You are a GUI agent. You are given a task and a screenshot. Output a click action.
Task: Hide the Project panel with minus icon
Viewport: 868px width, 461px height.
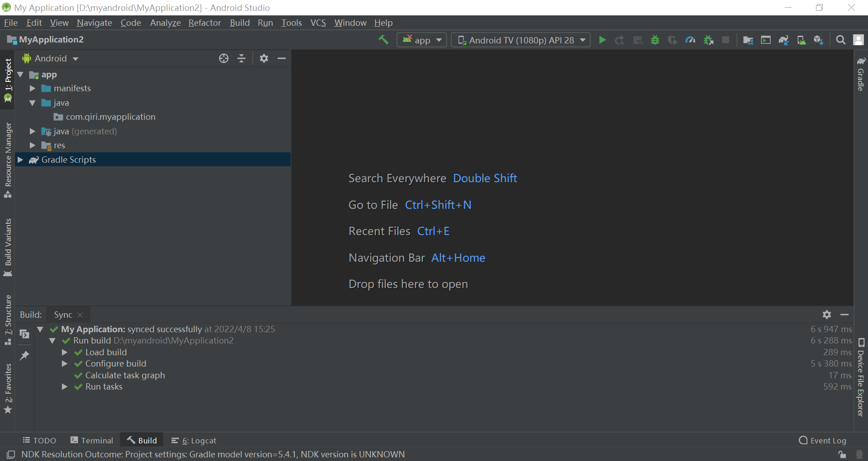[x=282, y=58]
